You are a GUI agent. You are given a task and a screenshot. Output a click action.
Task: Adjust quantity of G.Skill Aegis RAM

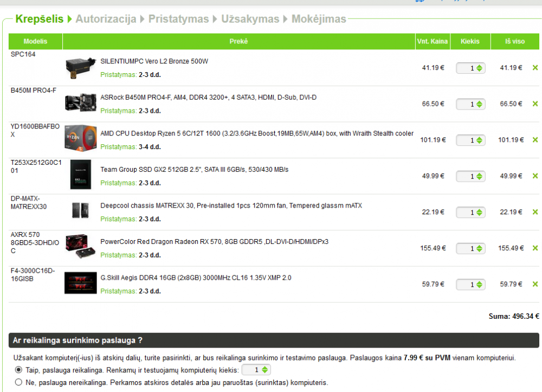click(470, 285)
